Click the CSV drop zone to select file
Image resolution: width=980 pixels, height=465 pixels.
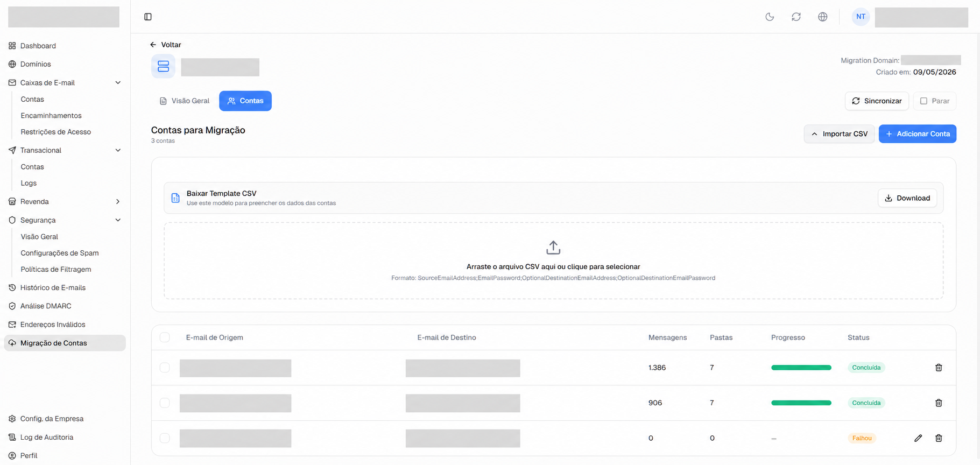coord(553,261)
